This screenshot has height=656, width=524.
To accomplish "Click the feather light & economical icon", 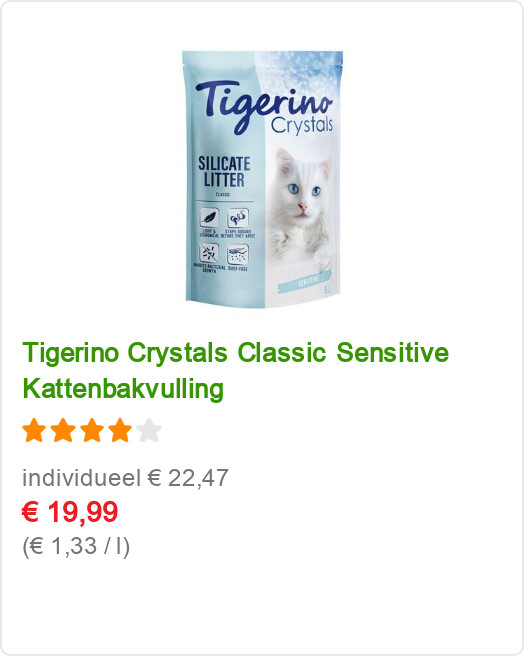I will pyautogui.click(x=209, y=218).
